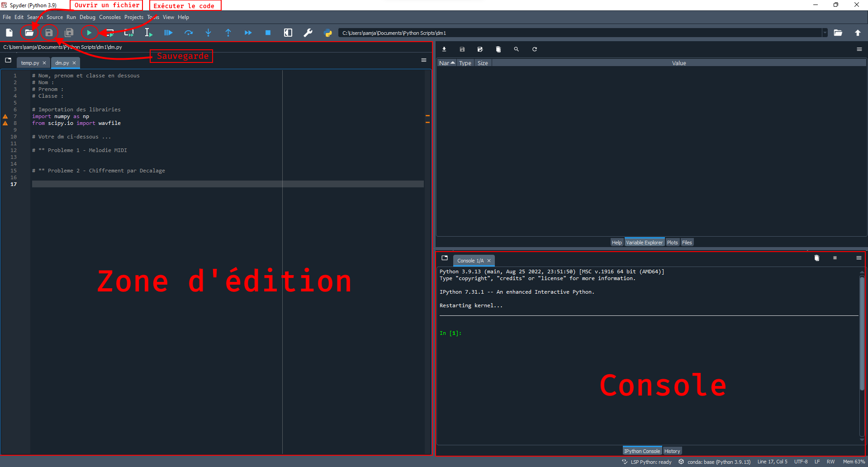Image resolution: width=868 pixels, height=467 pixels.
Task: Open Preferences via the wrench icon
Action: 308,33
